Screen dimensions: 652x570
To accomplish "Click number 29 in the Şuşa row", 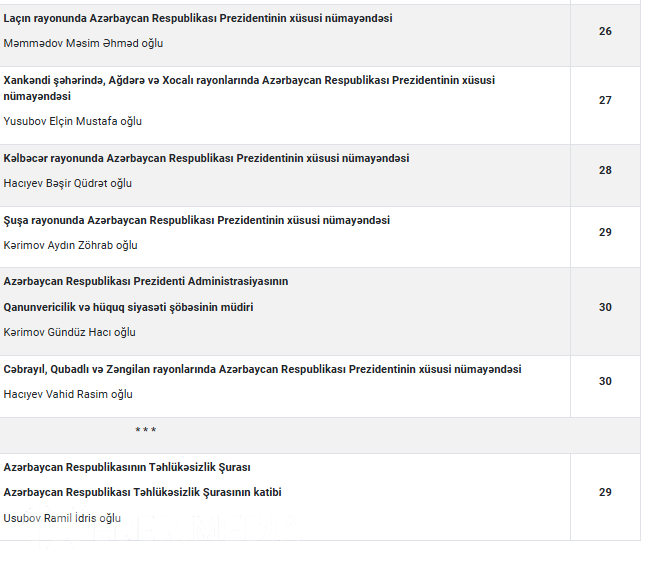I will 605,232.
